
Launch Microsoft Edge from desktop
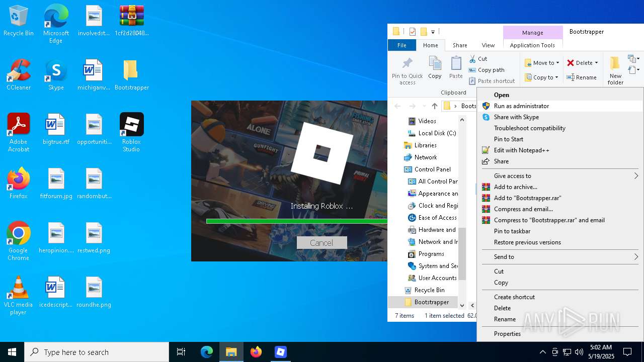56,24
